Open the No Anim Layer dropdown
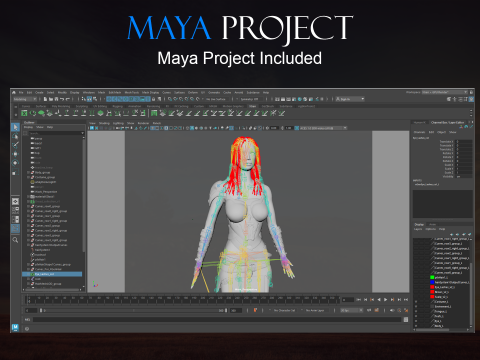This screenshot has height=360, width=480. click(315, 310)
